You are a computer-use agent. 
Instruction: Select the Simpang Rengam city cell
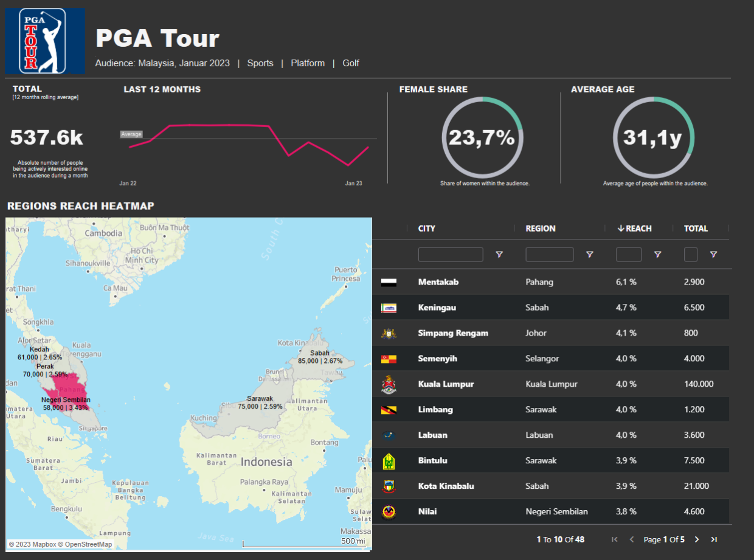(x=453, y=333)
